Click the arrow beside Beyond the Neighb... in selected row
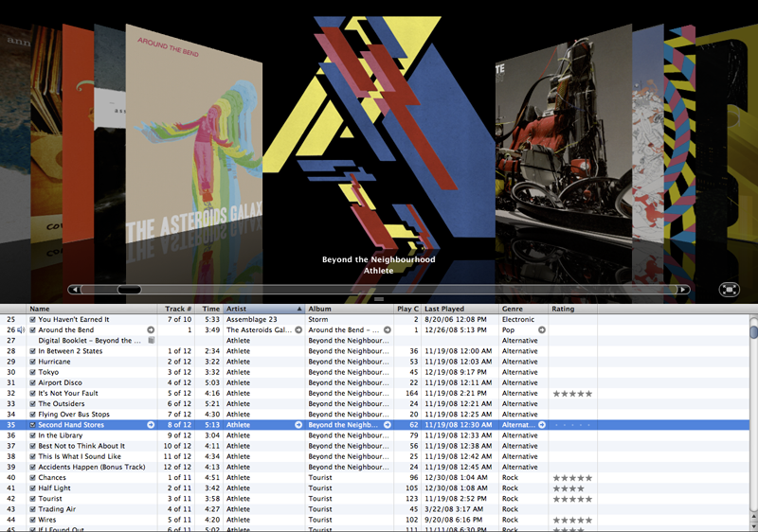This screenshot has width=758, height=532. tap(388, 425)
